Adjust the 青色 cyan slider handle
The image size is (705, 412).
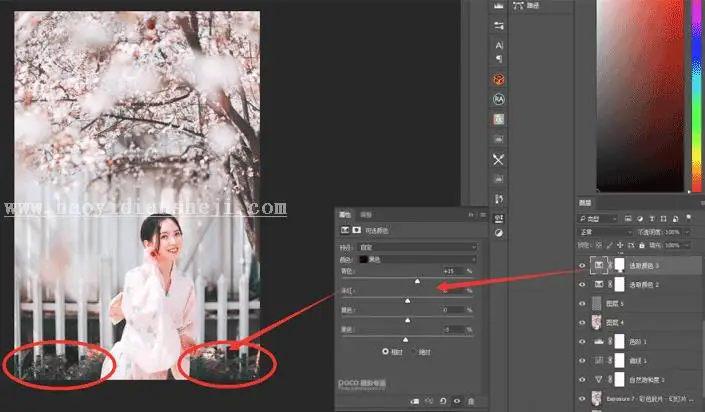[417, 281]
